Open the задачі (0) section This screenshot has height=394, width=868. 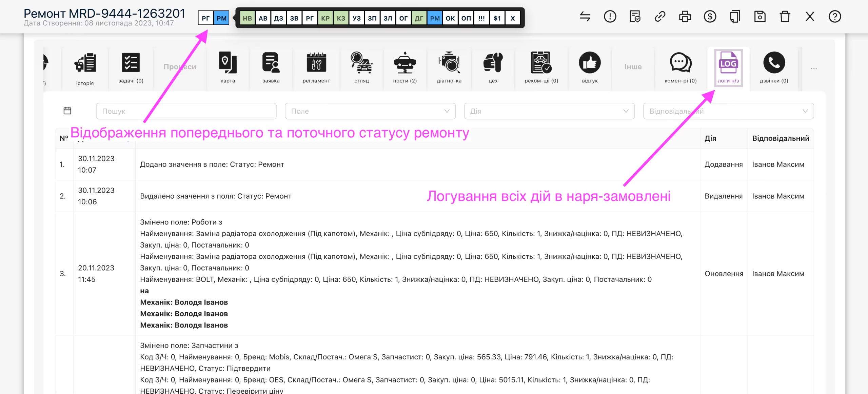click(x=131, y=67)
